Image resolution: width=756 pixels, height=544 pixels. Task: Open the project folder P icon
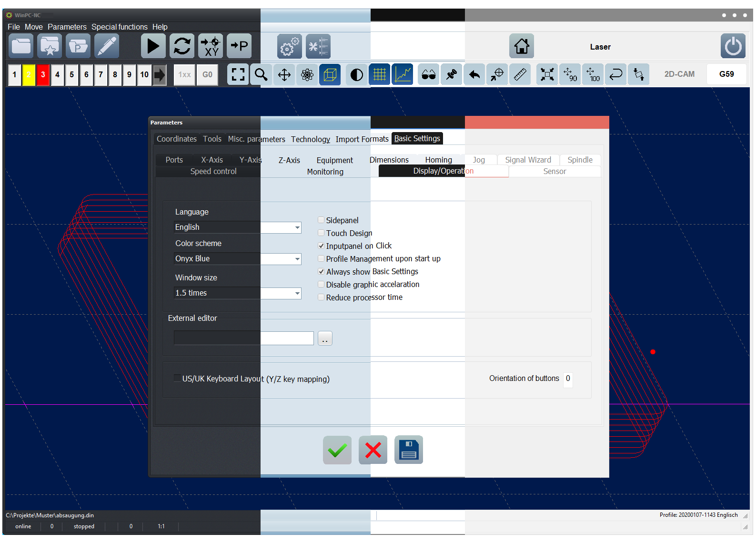[78, 46]
